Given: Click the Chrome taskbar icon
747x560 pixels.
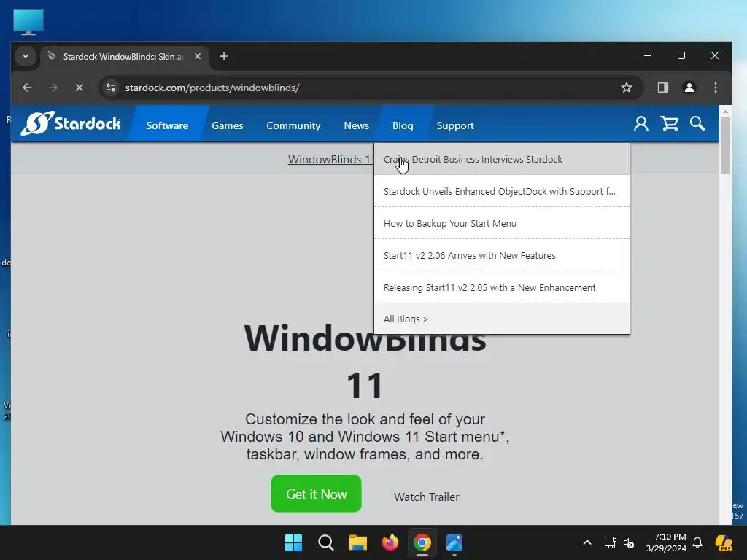Looking at the screenshot, I should 422,542.
